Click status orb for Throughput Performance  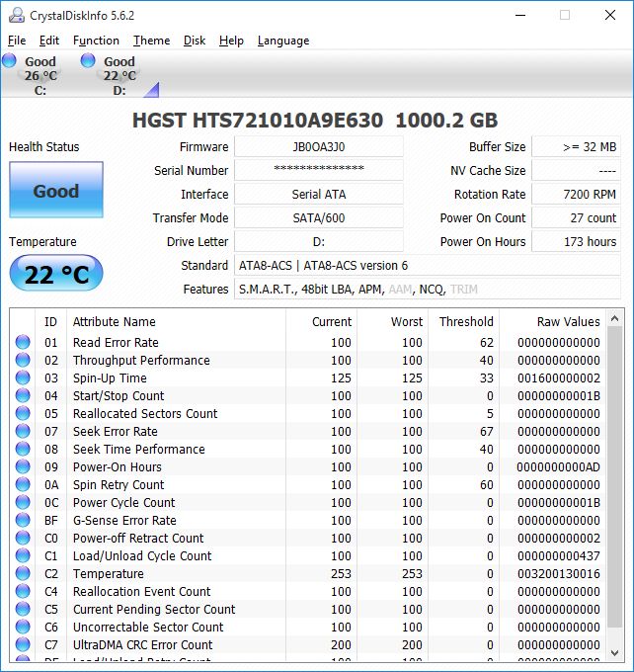tap(23, 360)
